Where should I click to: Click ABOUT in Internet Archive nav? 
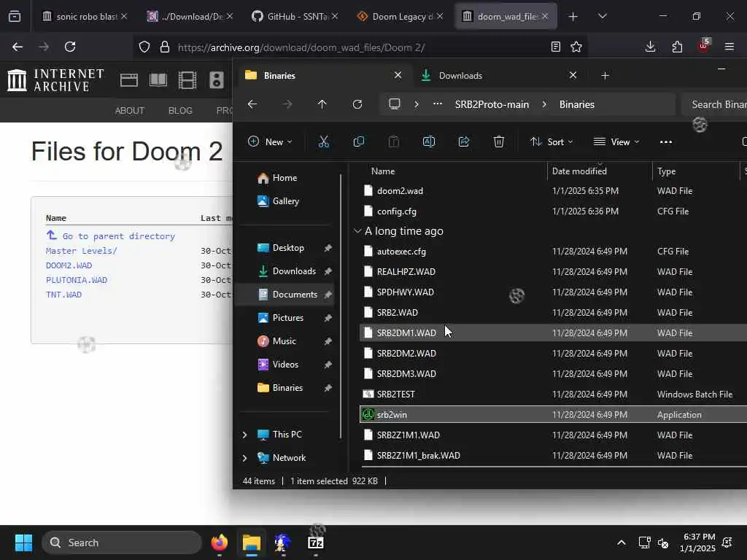pos(130,111)
